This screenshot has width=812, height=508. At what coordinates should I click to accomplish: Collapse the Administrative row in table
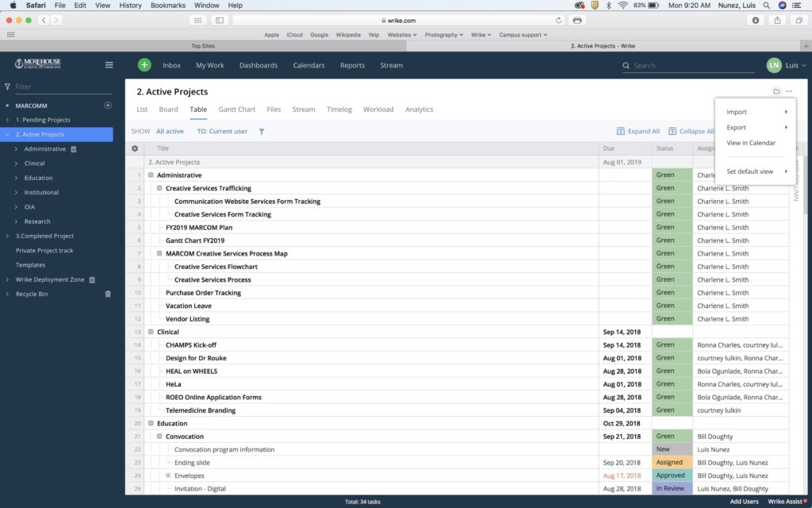click(151, 175)
